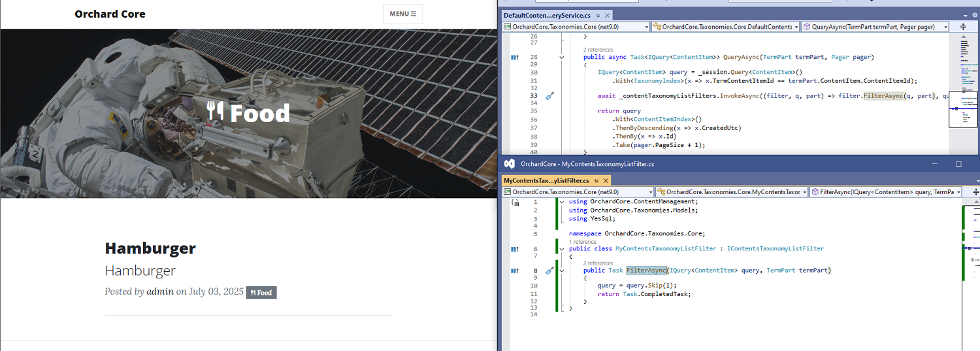Click the astronaut hero banner image
The image size is (980, 351).
(248, 113)
